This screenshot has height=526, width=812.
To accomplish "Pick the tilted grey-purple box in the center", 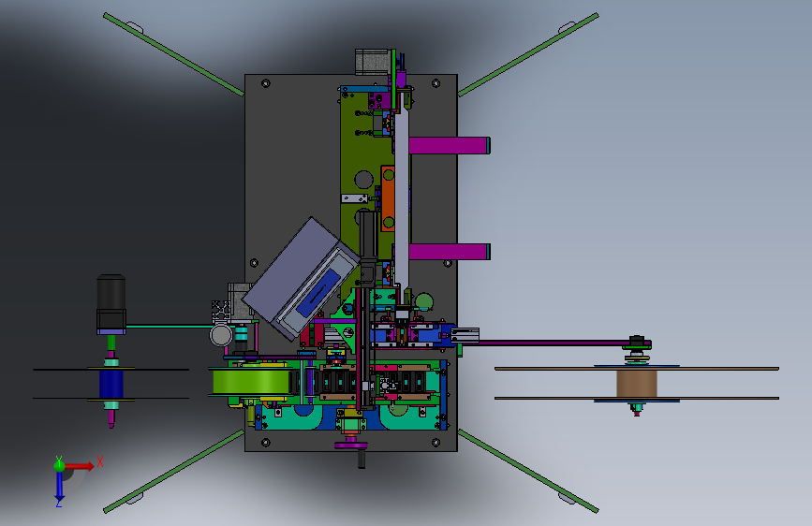I will coord(302,279).
